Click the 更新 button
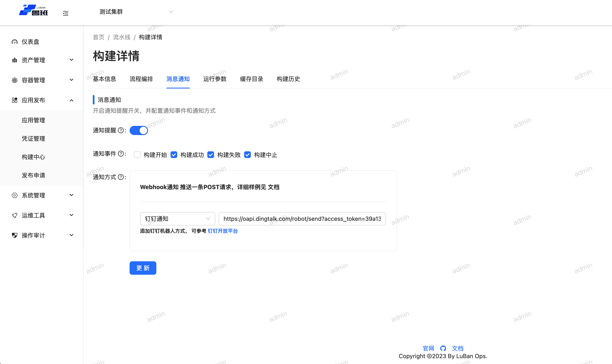 coord(143,268)
